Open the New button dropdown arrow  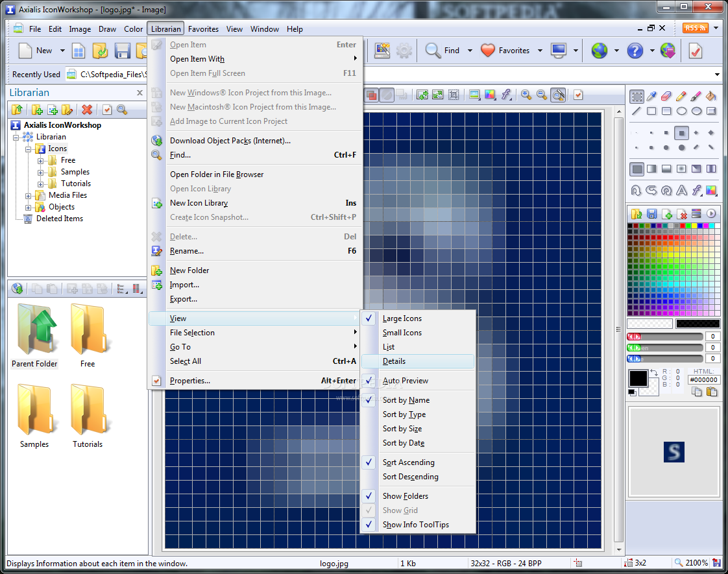[62, 51]
